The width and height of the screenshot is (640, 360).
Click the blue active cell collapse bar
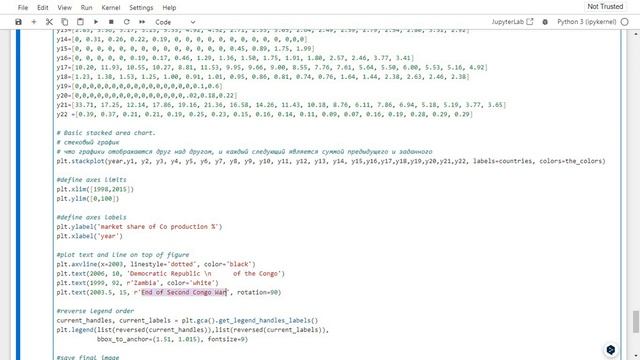click(x=18, y=195)
